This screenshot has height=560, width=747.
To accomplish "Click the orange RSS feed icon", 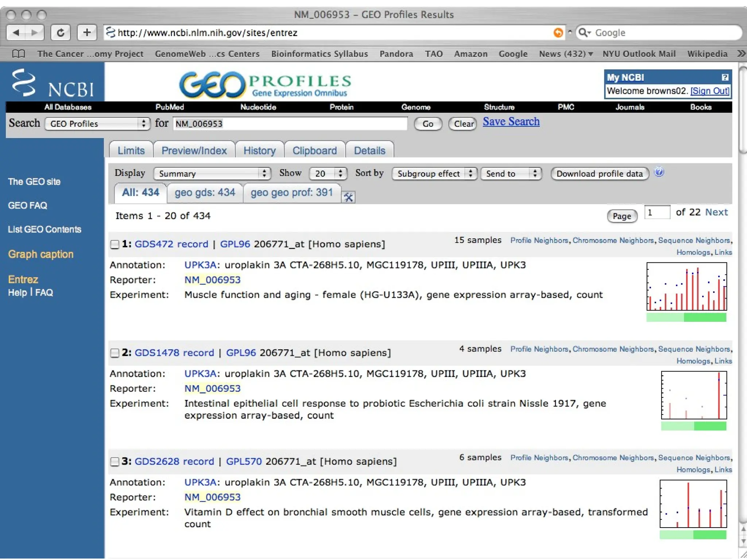I will (x=558, y=33).
